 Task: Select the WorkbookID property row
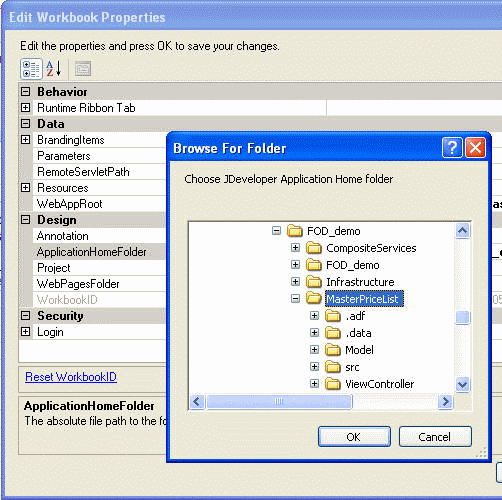click(99, 300)
